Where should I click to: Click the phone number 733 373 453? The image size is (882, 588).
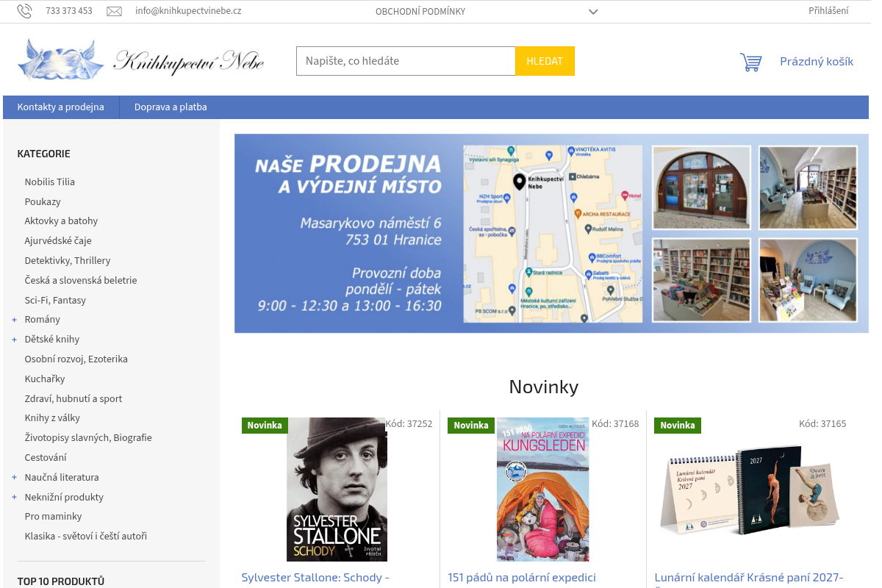69,11
